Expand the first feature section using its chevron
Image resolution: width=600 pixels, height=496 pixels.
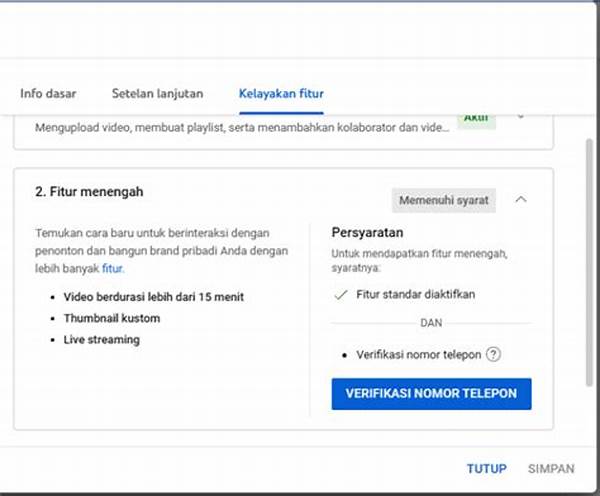click(520, 116)
